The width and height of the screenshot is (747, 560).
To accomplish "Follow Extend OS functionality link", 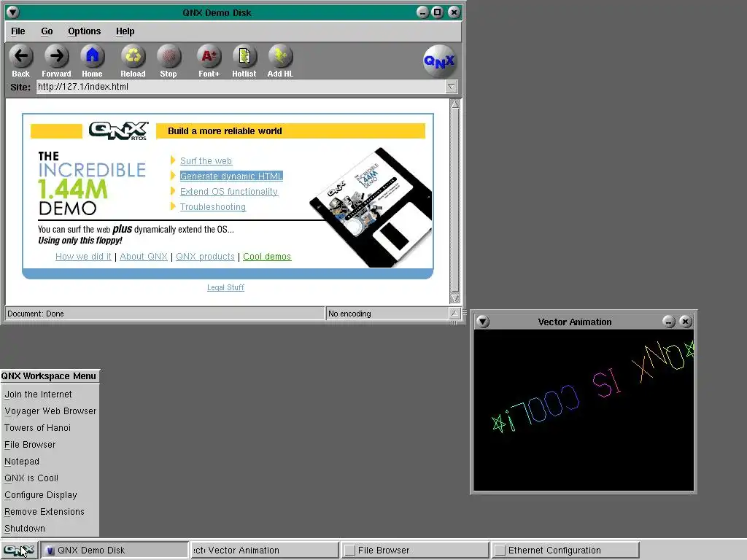I will (x=228, y=192).
